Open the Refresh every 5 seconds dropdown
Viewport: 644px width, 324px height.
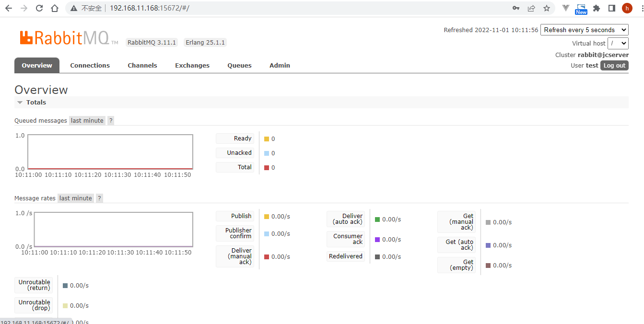tap(584, 30)
